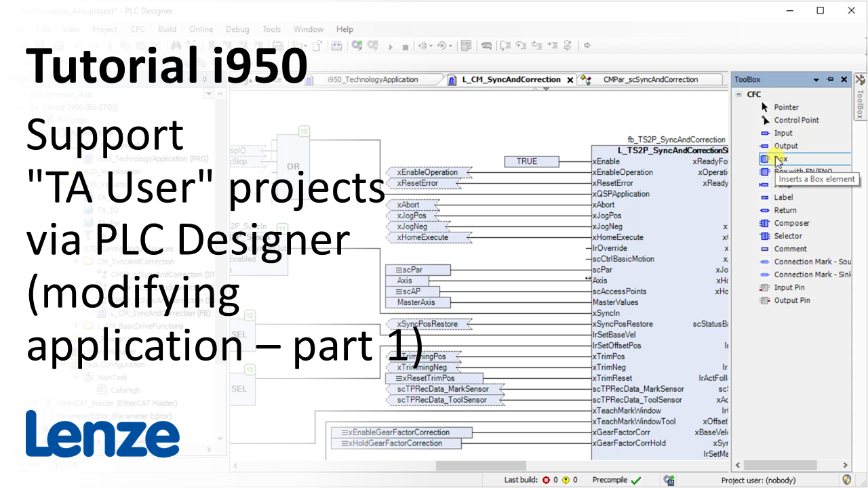Image resolution: width=868 pixels, height=488 pixels.
Task: Click the Precompile status checkmark
Action: click(635, 480)
